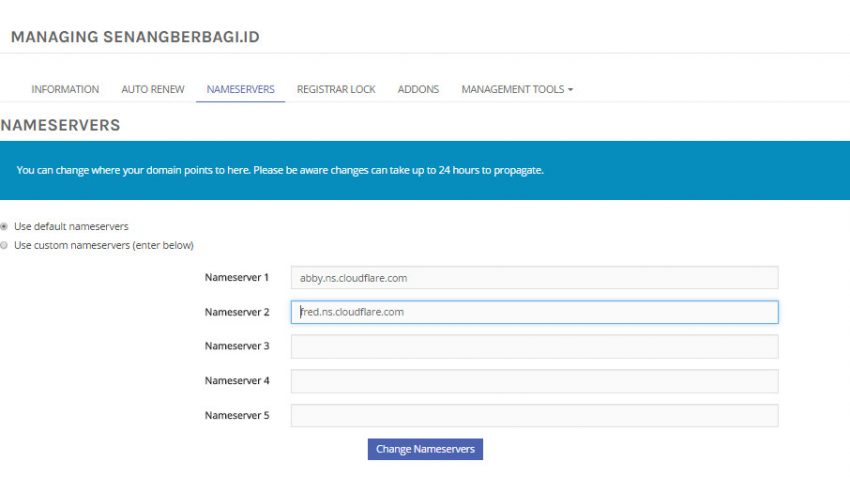The height and width of the screenshot is (477, 850).
Task: Click the Nameserver 1 label
Action: coord(237,278)
